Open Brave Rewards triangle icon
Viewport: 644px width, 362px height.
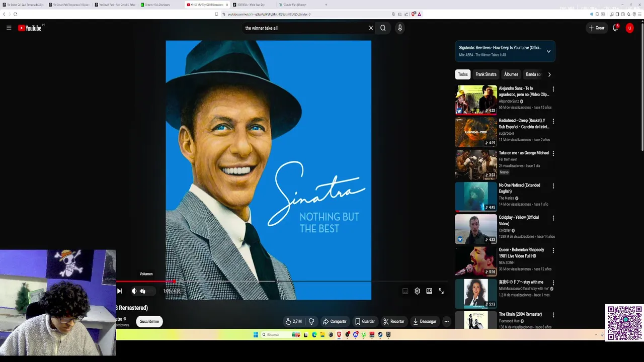pos(419,14)
